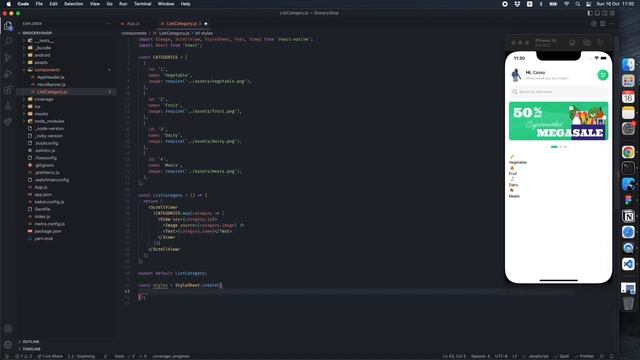The width and height of the screenshot is (640, 360).
Task: Toggle primary sidebar layout icon in title bar
Action: [x=590, y=13]
